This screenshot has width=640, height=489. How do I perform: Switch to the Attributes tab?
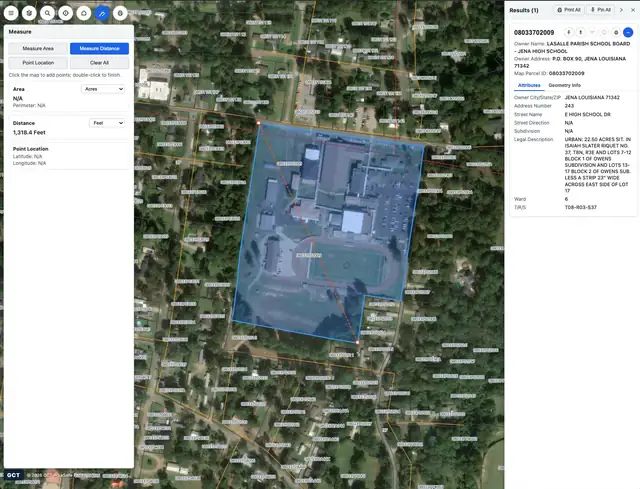529,85
